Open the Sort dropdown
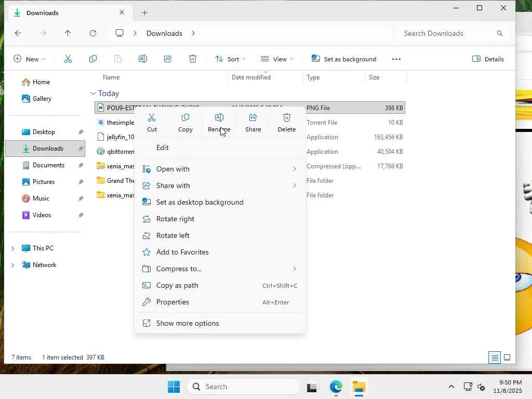 click(x=230, y=59)
